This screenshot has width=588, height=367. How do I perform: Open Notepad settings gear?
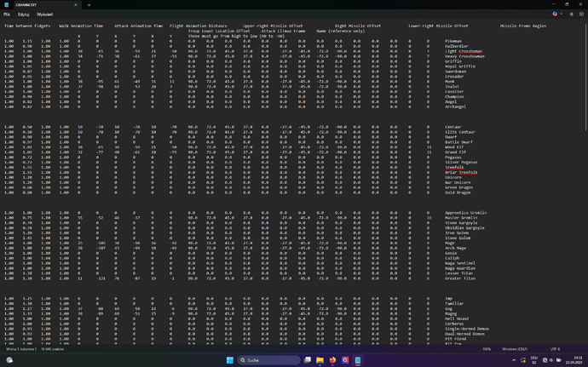582,14
